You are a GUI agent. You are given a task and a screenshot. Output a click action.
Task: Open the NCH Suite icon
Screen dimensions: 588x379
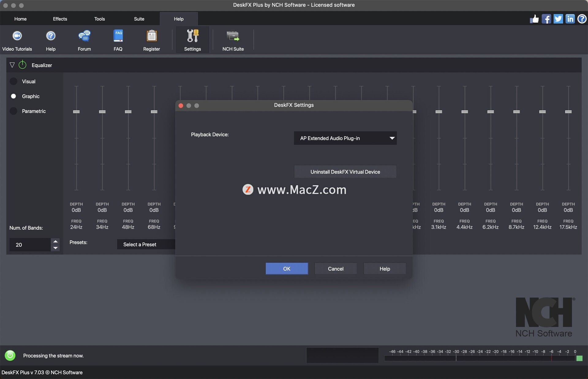point(233,36)
